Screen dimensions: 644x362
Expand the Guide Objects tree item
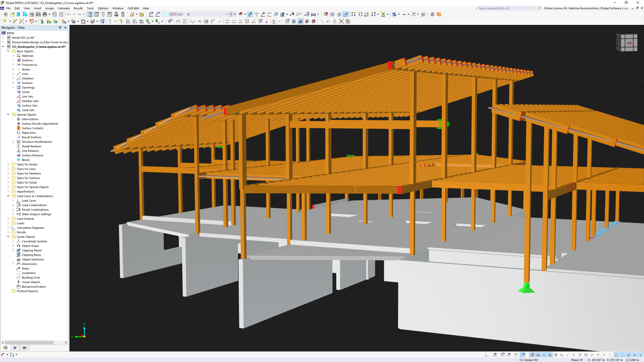point(8,237)
